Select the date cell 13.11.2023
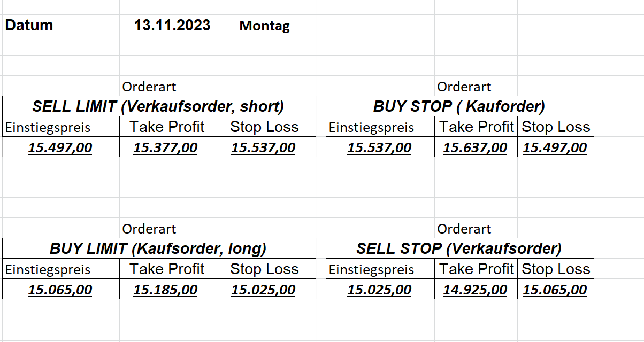Image resolution: width=644 pixels, height=342 pixels. pos(172,25)
